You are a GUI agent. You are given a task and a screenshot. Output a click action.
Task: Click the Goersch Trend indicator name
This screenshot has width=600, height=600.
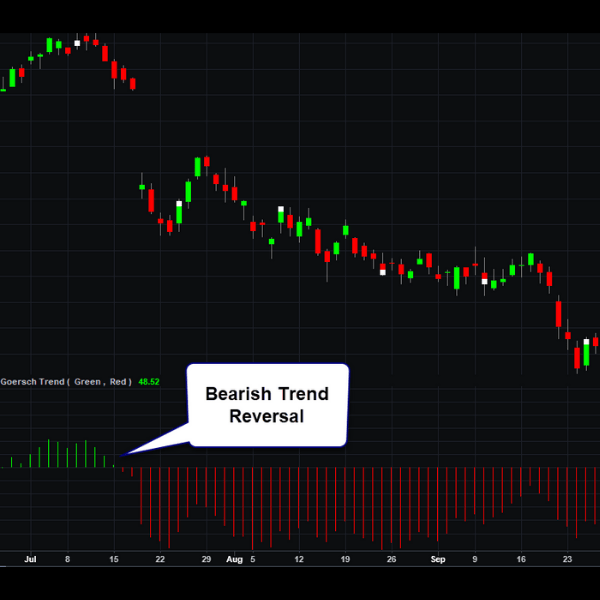tap(33, 382)
